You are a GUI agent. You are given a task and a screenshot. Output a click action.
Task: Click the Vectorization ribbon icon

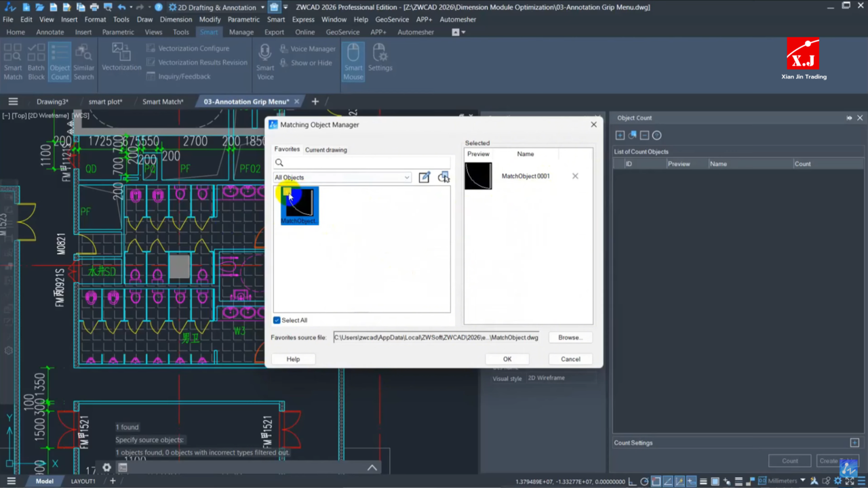[x=121, y=57]
